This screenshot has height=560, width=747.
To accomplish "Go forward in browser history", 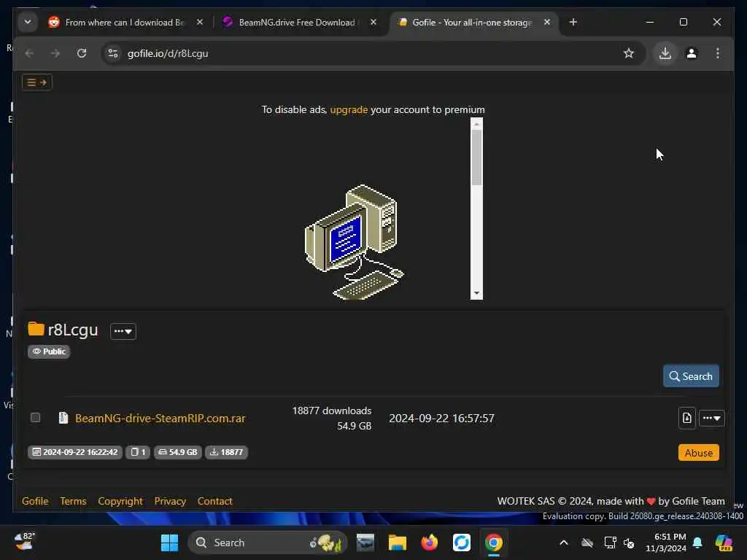I will tap(55, 53).
